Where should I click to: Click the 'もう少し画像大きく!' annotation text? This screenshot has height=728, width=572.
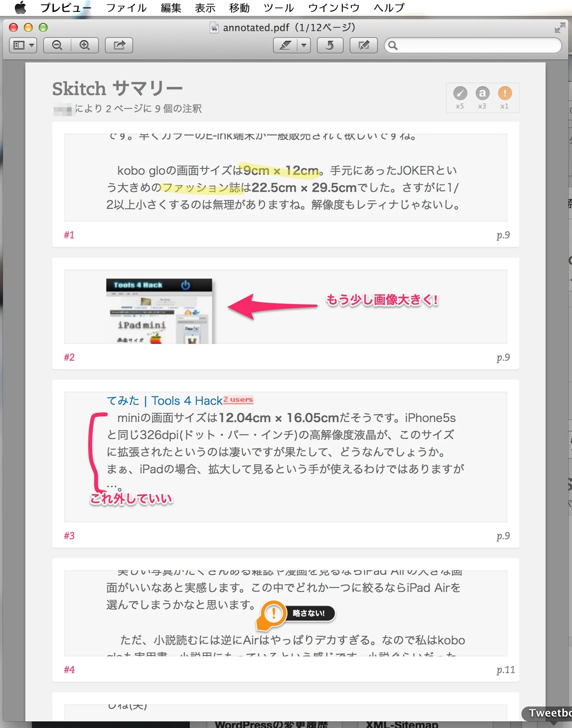click(382, 300)
